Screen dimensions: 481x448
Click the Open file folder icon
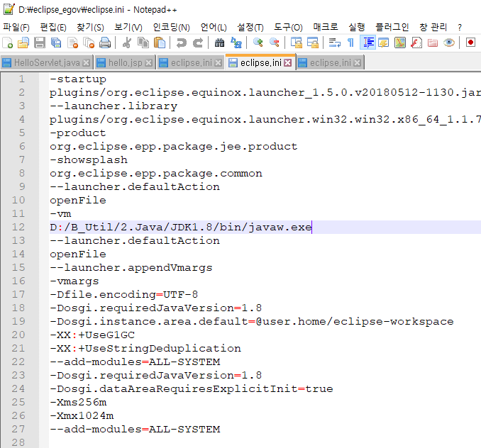[23, 43]
